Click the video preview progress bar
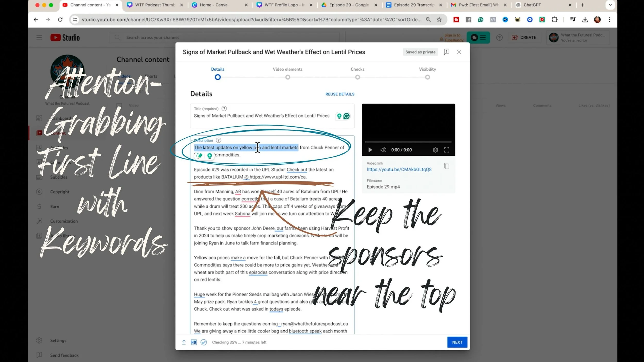Viewport: 644px width, 362px height. click(x=408, y=142)
